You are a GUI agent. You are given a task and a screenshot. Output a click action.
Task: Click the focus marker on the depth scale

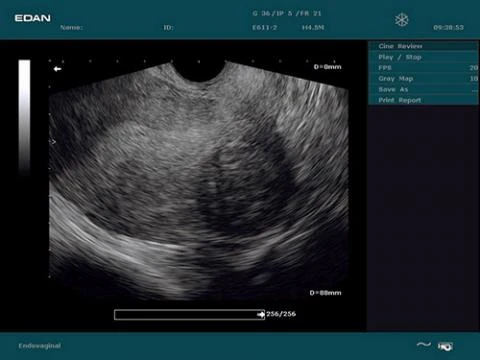pos(52,142)
